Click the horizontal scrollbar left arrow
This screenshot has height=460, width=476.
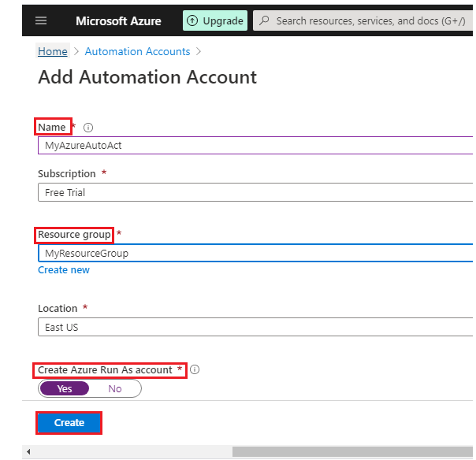click(28, 451)
